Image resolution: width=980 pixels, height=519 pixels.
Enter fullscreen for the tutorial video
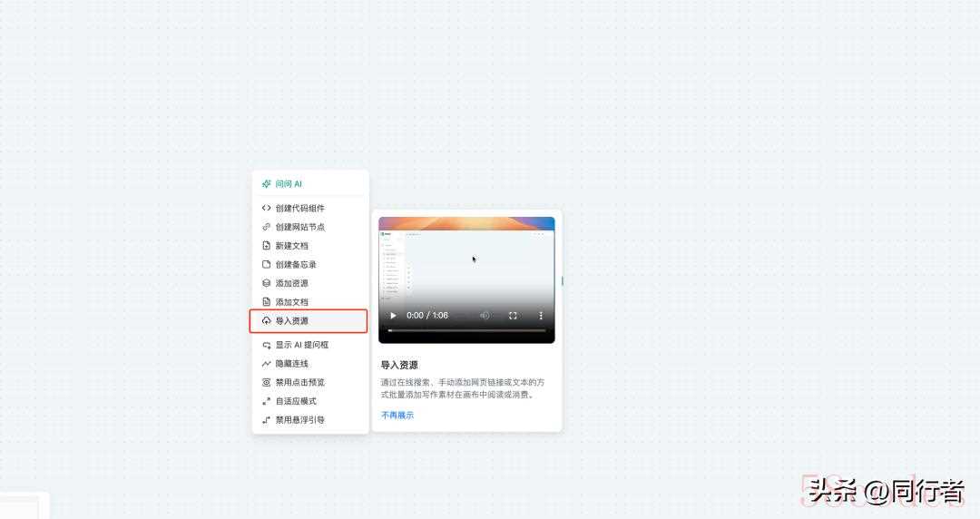click(x=513, y=316)
